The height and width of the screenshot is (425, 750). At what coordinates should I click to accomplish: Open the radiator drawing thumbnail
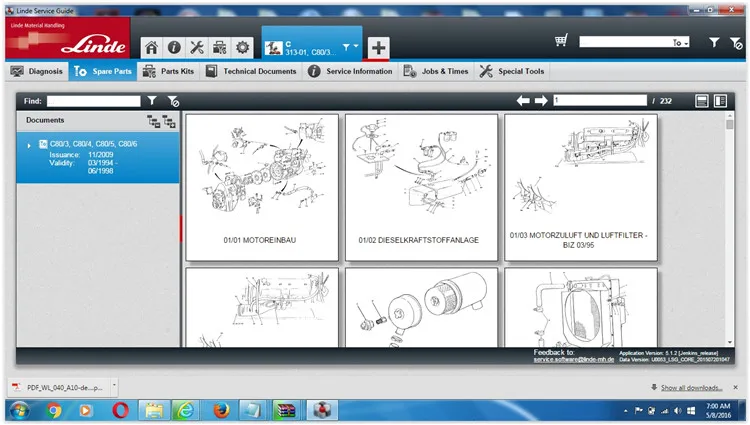click(x=581, y=307)
